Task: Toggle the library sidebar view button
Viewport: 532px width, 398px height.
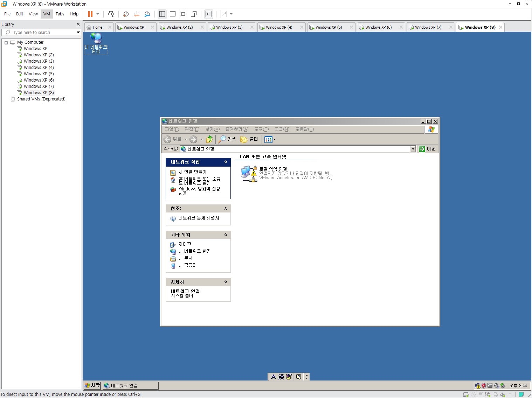Action: [162, 14]
